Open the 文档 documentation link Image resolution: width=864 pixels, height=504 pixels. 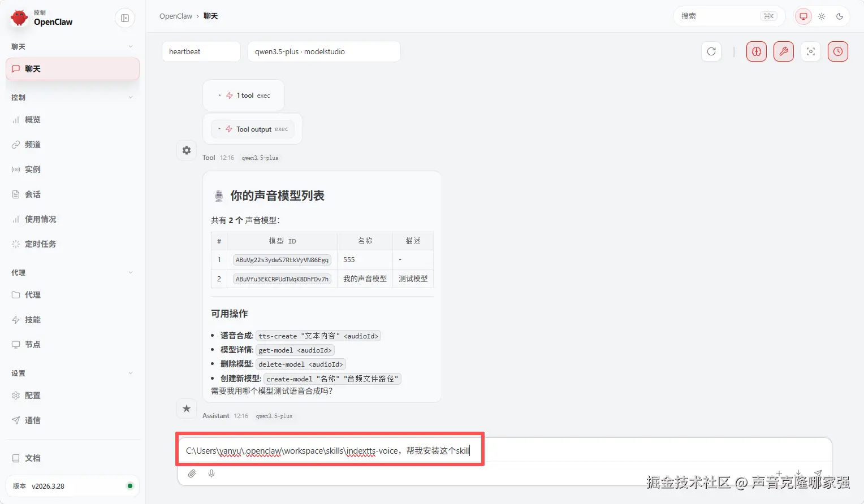[x=32, y=458]
